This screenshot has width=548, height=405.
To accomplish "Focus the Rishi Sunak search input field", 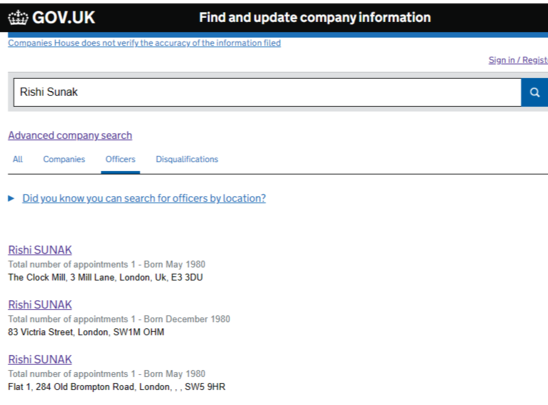I will pos(267,92).
